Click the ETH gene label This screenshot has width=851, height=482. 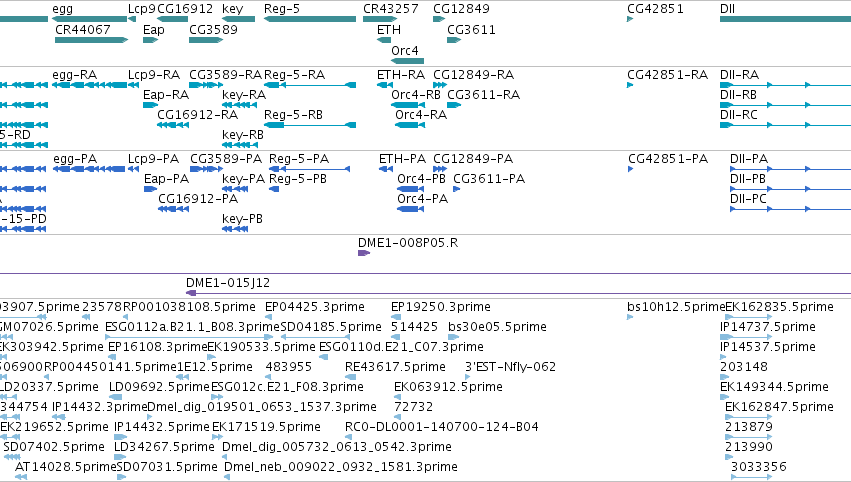tap(389, 30)
